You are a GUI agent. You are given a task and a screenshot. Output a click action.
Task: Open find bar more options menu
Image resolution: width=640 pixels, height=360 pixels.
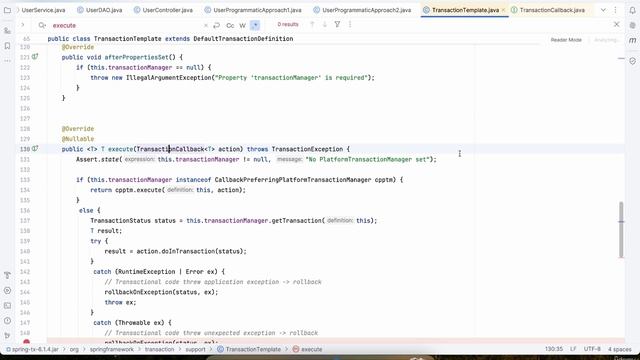350,24
